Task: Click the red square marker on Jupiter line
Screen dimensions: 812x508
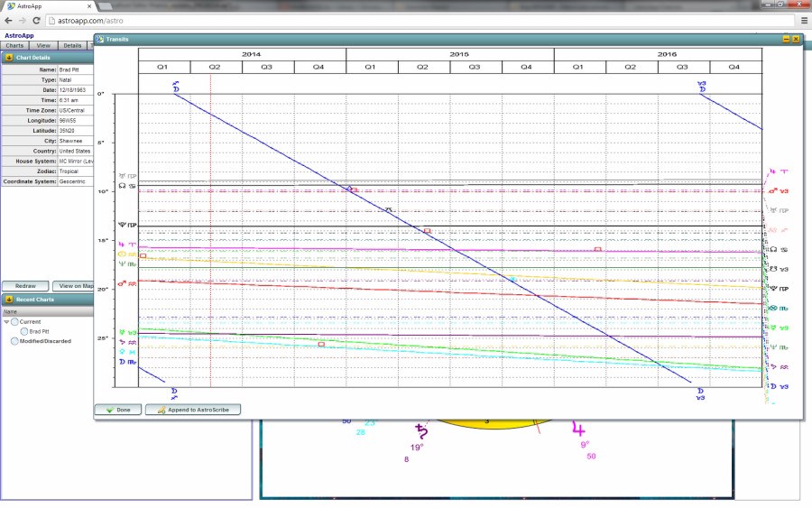Action: [x=597, y=249]
